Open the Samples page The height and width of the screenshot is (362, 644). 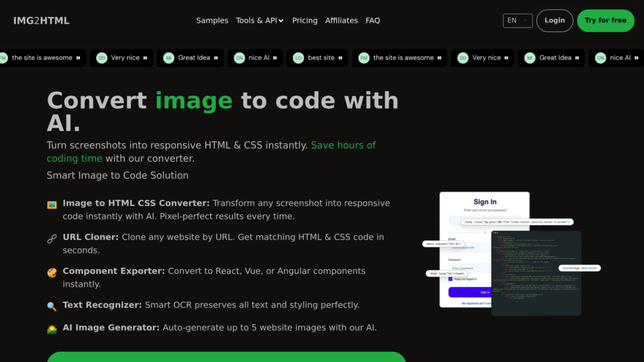[x=212, y=21]
